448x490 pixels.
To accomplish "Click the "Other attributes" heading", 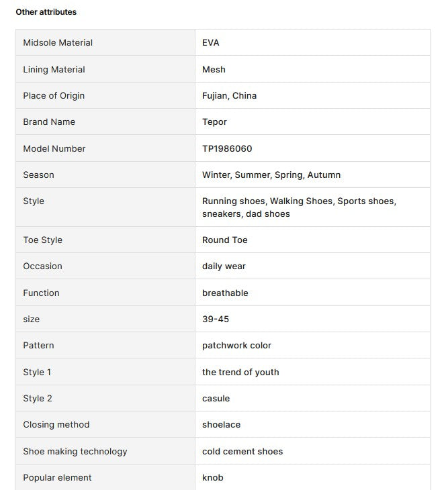I will point(46,12).
